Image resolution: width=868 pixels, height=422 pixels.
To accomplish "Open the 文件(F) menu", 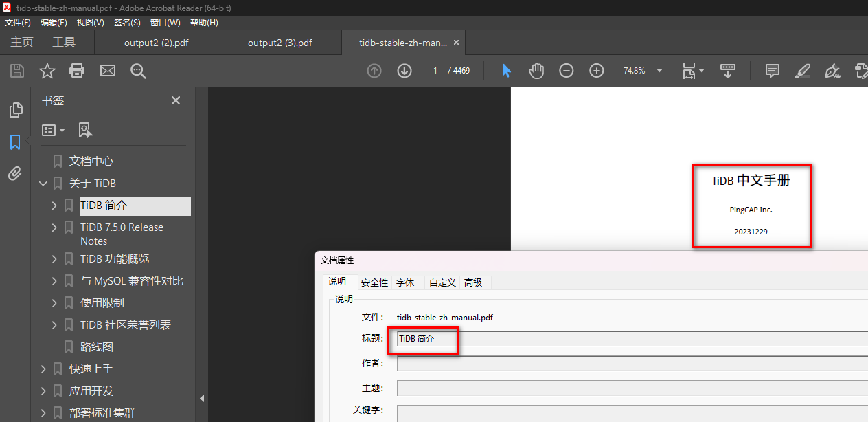I will pyautogui.click(x=18, y=23).
